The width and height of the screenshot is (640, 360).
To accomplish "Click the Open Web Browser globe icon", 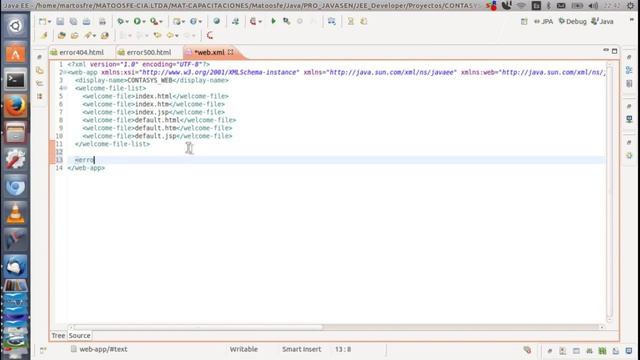I will [216, 21].
